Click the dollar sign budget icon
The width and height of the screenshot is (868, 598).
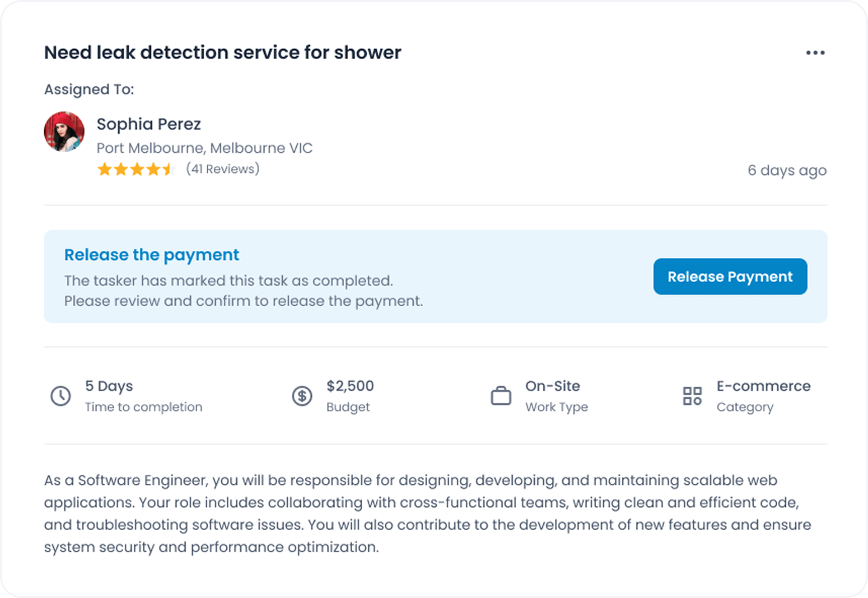[302, 396]
